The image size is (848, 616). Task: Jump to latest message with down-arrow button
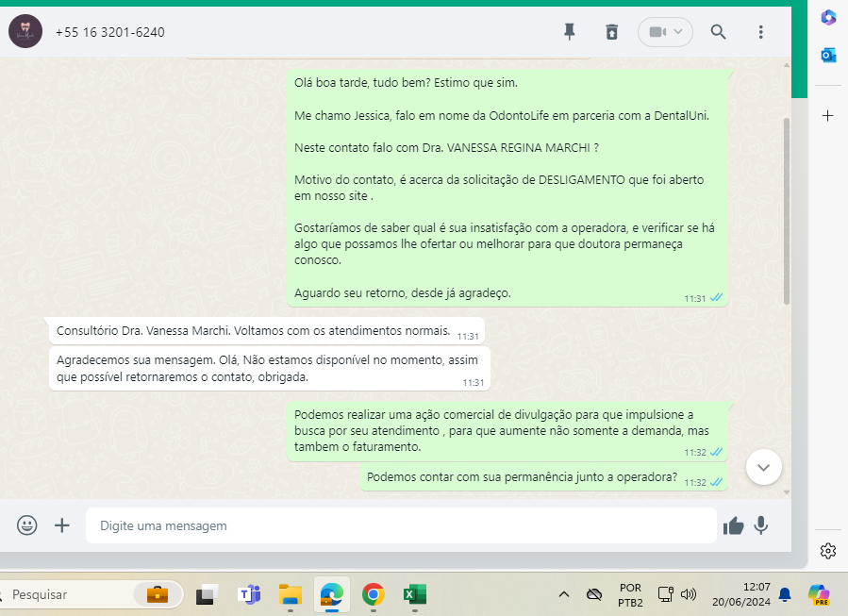[763, 467]
